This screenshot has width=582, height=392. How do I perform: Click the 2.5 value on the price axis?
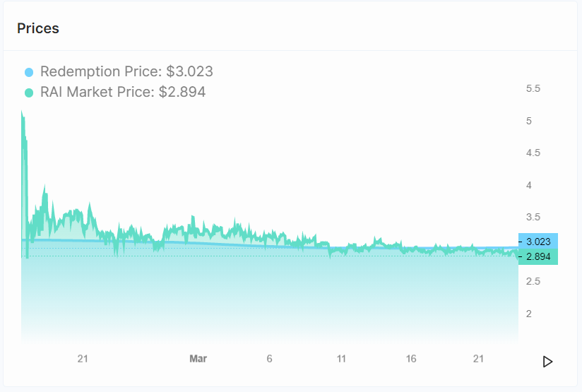[x=533, y=281]
